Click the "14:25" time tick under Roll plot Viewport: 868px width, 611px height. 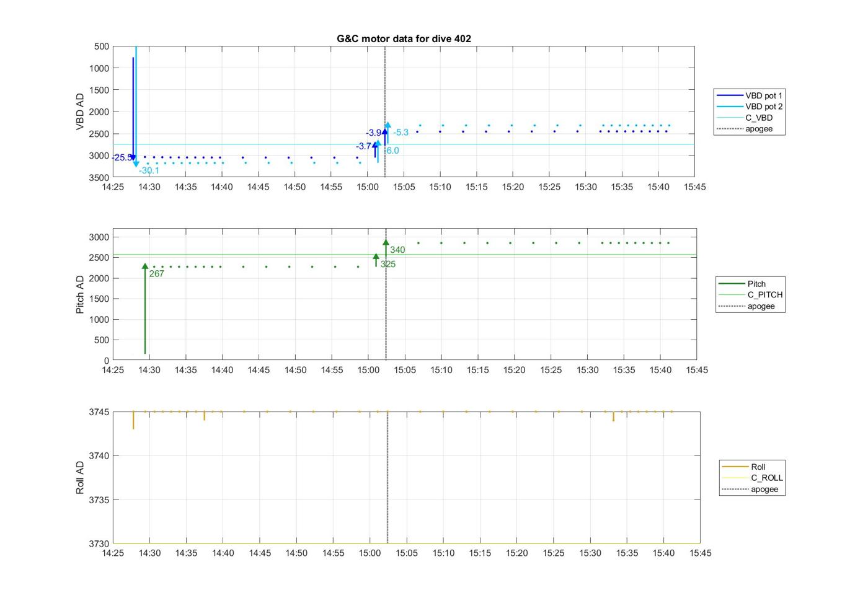click(x=113, y=553)
